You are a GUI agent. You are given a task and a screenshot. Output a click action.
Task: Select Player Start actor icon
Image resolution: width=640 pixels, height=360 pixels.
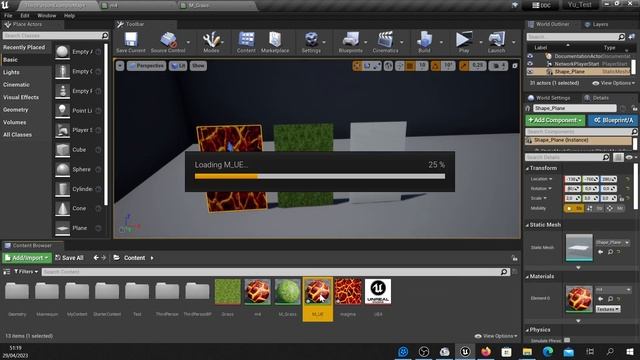(62, 130)
